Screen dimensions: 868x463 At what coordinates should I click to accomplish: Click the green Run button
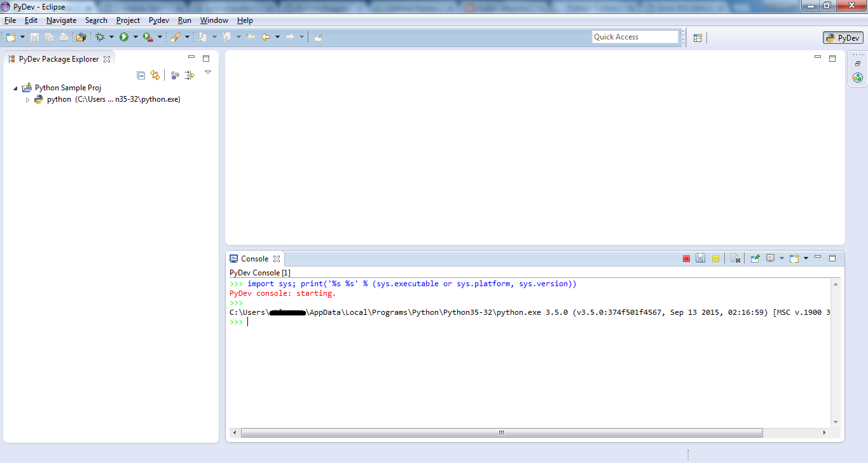(x=124, y=37)
